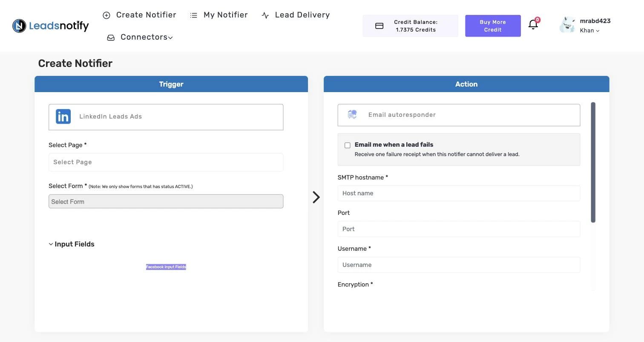Click the Create Notifier page heading
This screenshot has height=342, width=644.
pyautogui.click(x=75, y=64)
